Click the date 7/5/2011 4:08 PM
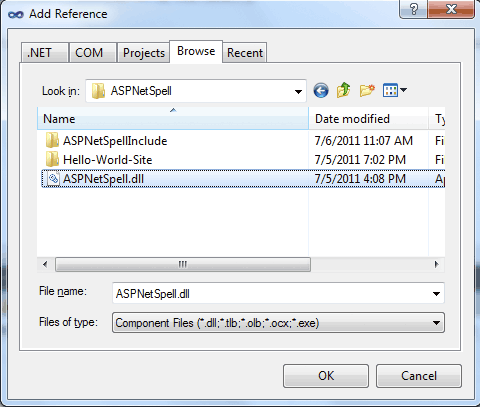Screen dimensions: 480x407 tap(360, 179)
